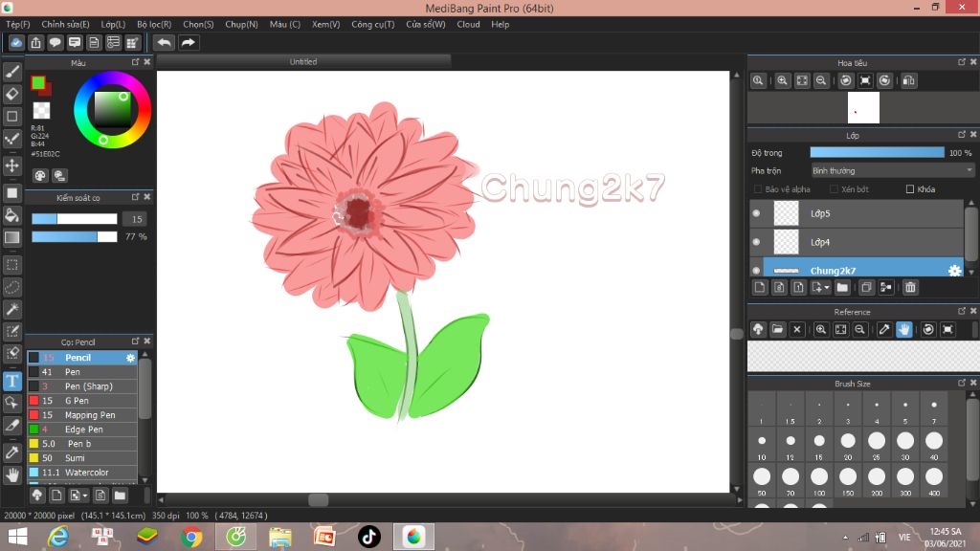Select the Lasso tool
This screenshot has width=980, height=551.
click(11, 287)
